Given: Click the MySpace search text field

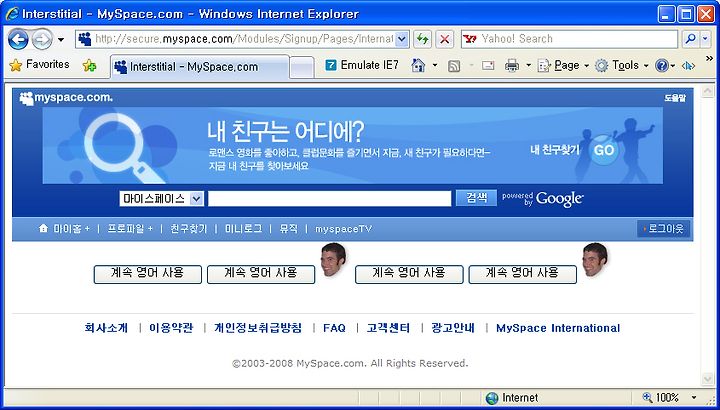Looking at the screenshot, I should (330, 199).
